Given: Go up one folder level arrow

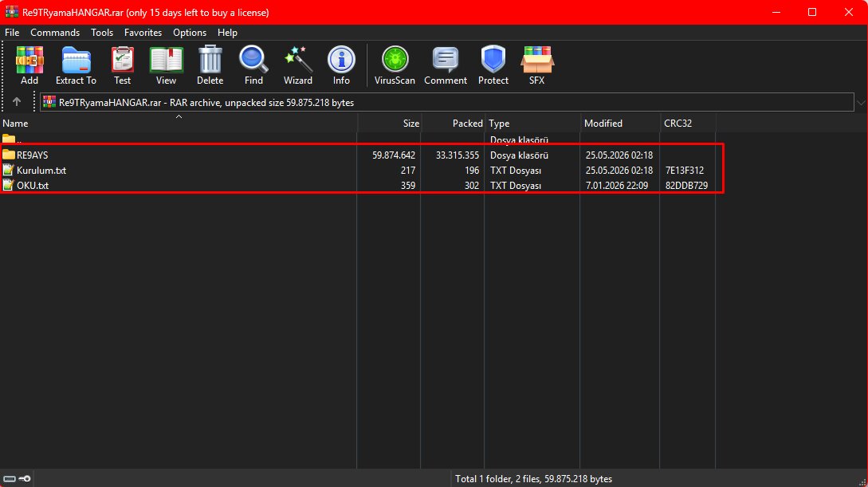Looking at the screenshot, I should (x=17, y=102).
